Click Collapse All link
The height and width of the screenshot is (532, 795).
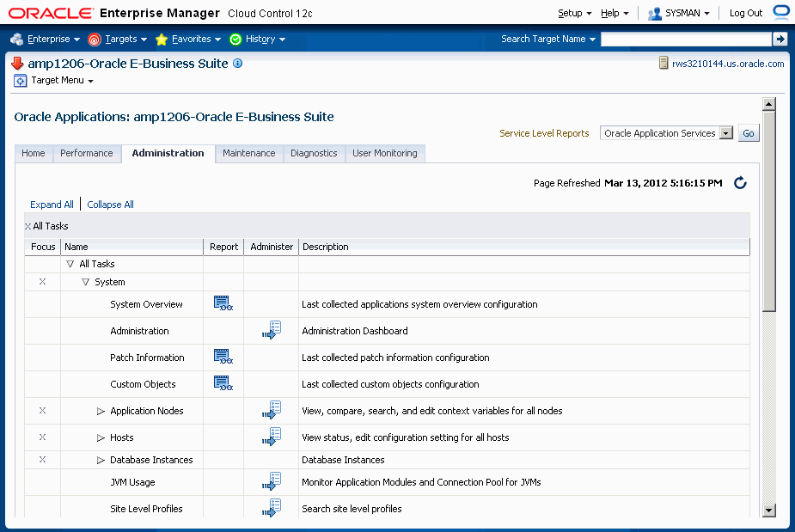[111, 205]
